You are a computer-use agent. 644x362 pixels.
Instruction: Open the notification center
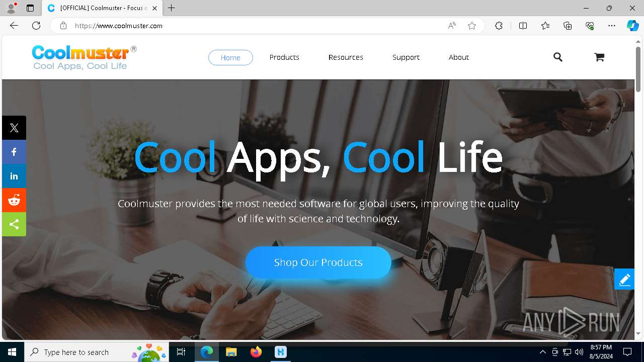(x=627, y=352)
